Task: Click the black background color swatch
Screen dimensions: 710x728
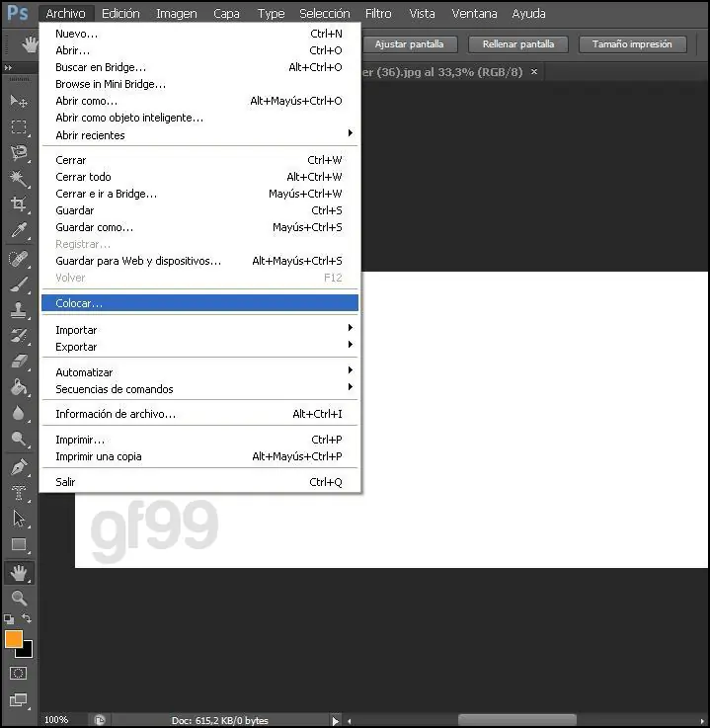Action: [x=27, y=651]
